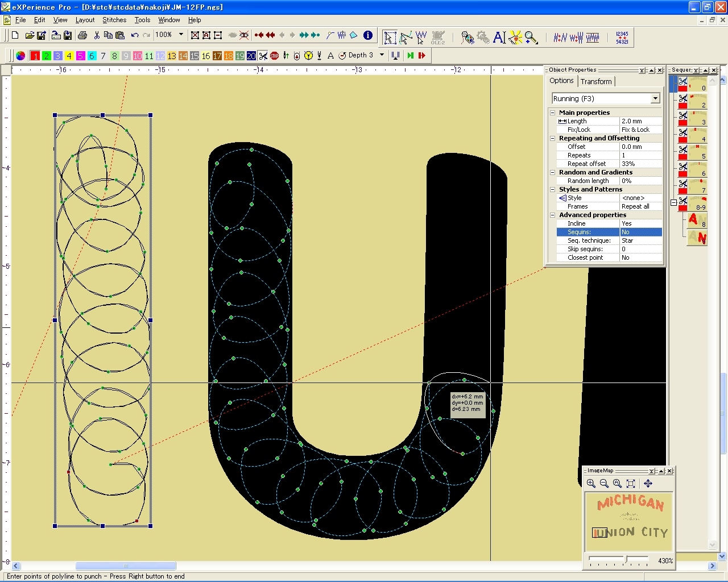Open the Stitches menu
728x582 pixels.
pos(114,20)
